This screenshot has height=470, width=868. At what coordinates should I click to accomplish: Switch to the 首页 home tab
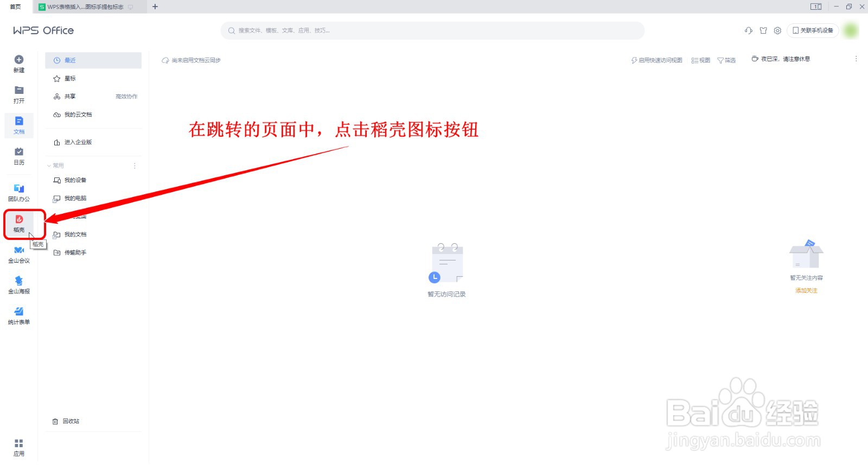tap(16, 7)
